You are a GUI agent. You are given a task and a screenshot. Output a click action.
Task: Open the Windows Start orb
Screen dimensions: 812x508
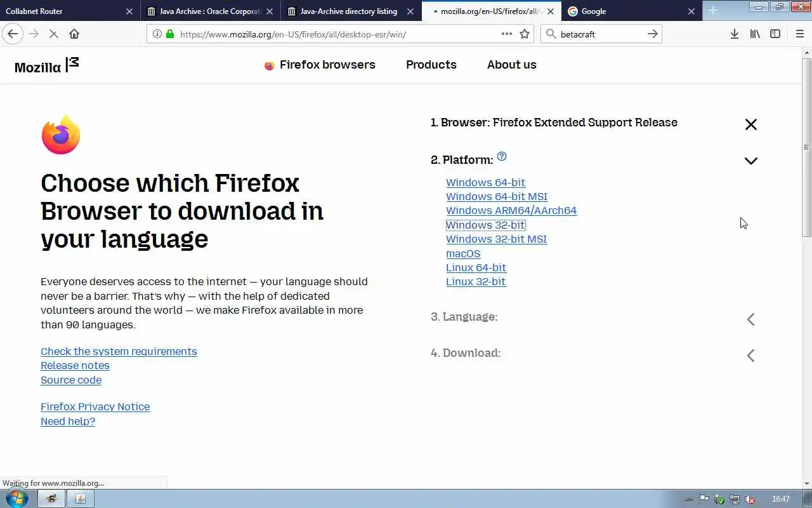click(x=16, y=498)
